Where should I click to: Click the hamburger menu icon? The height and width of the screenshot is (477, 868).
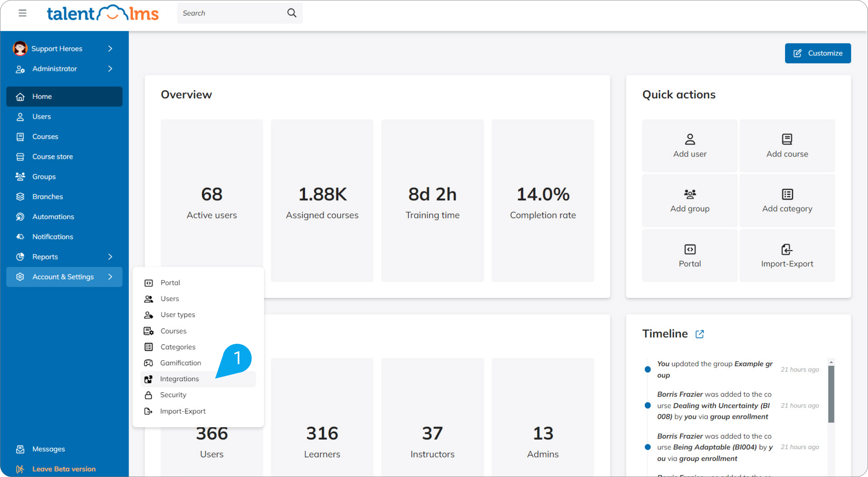22,13
